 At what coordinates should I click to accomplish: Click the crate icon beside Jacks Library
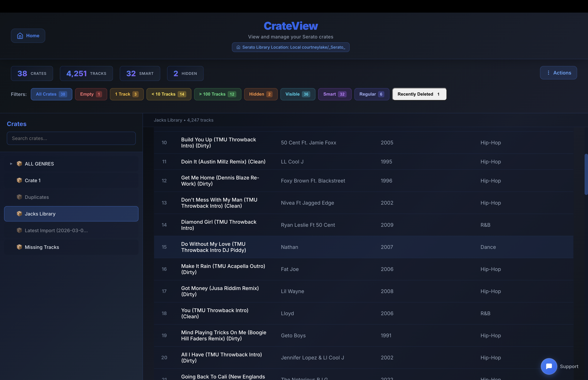tap(19, 214)
